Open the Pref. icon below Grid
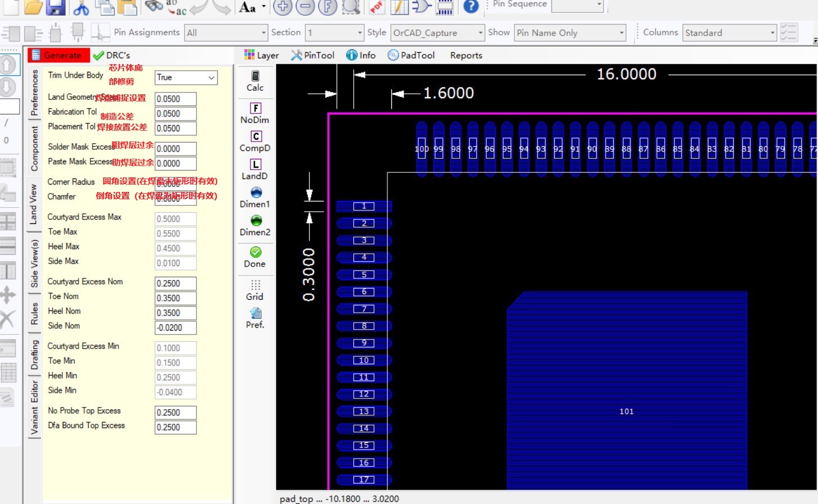 (255, 318)
